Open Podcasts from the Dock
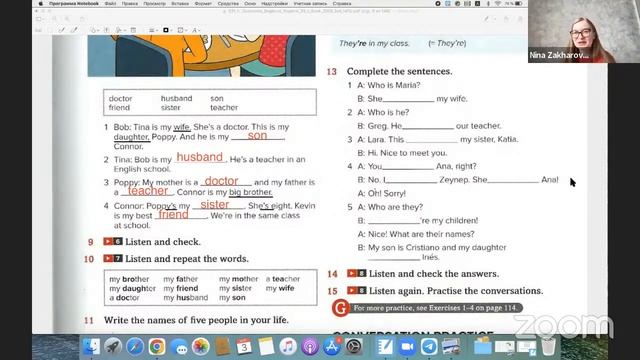Image resolution: width=640 pixels, height=360 pixels. (x=310, y=347)
